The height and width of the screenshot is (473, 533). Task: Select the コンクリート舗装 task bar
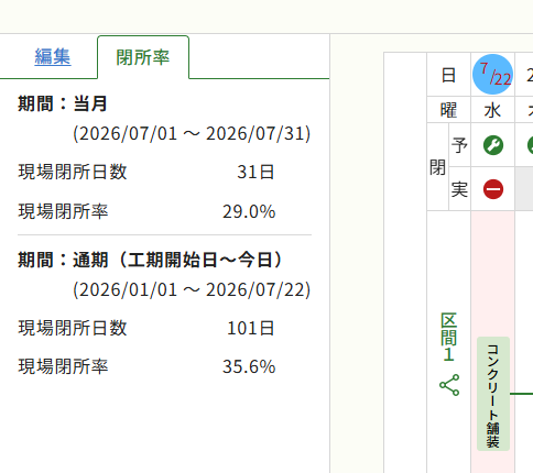[x=493, y=394]
